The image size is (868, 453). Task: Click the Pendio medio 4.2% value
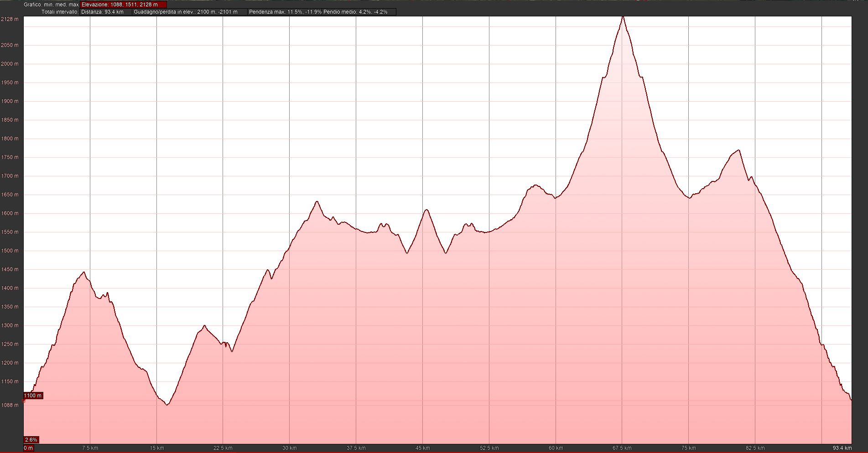pyautogui.click(x=356, y=12)
